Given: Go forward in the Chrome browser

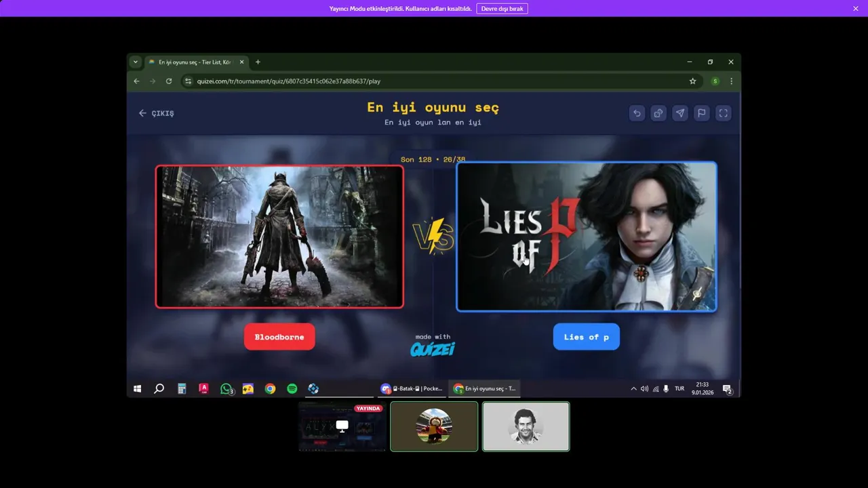Looking at the screenshot, I should click(153, 81).
